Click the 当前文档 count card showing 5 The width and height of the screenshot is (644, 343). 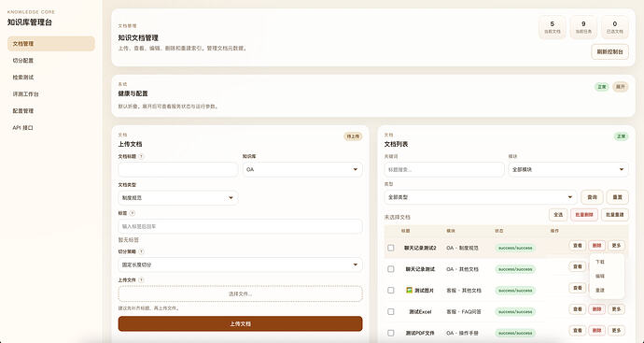(x=552, y=27)
